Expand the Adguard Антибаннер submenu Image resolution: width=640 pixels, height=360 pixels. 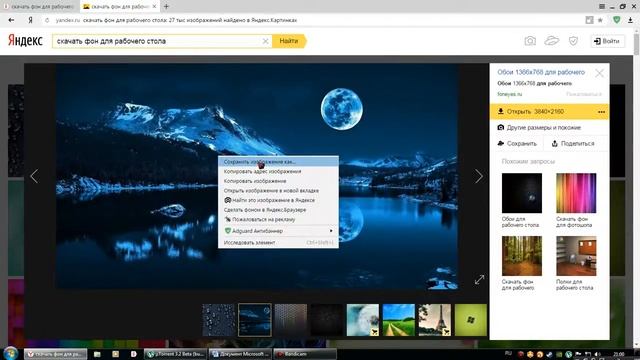click(278, 231)
